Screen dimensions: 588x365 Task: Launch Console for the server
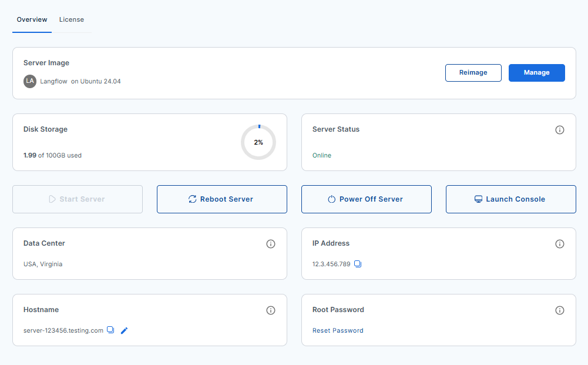coord(510,199)
